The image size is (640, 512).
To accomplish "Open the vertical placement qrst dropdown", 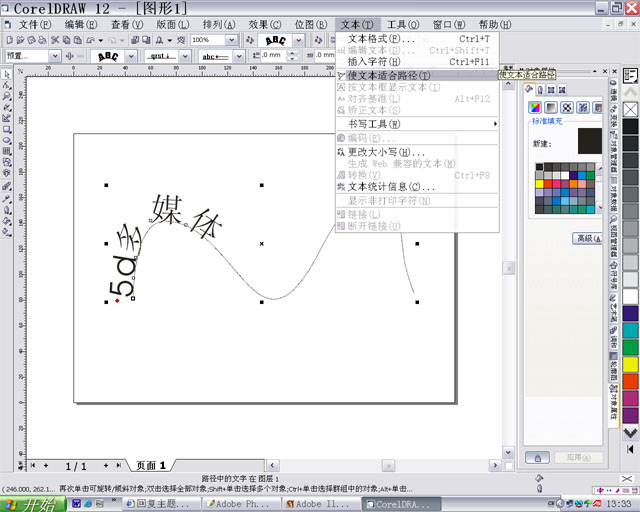I will click(x=185, y=56).
